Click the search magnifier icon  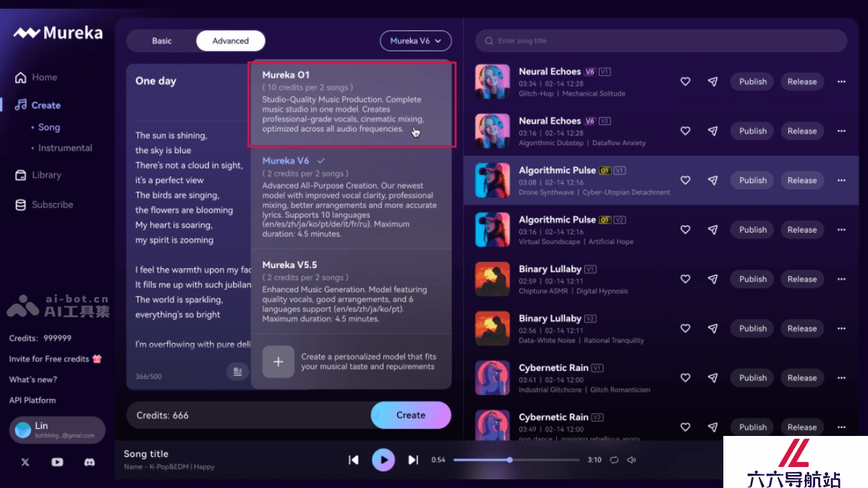[490, 41]
